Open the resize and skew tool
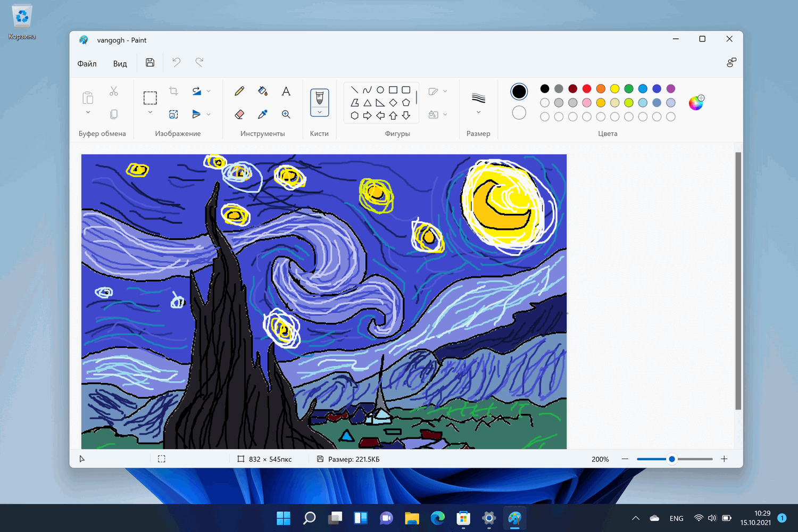This screenshot has height=532, width=798. click(x=173, y=114)
